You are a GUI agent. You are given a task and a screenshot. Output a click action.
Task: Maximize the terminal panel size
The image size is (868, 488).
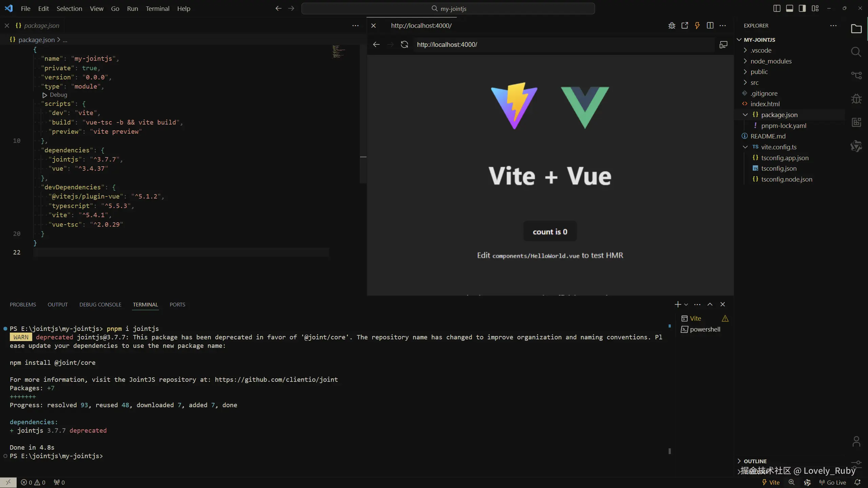point(710,304)
